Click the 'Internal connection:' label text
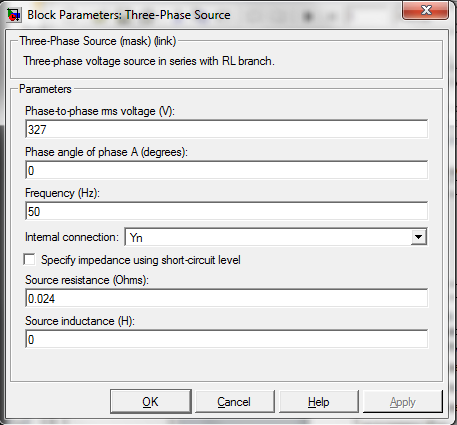Image resolution: width=457 pixels, height=425 pixels. click(72, 237)
